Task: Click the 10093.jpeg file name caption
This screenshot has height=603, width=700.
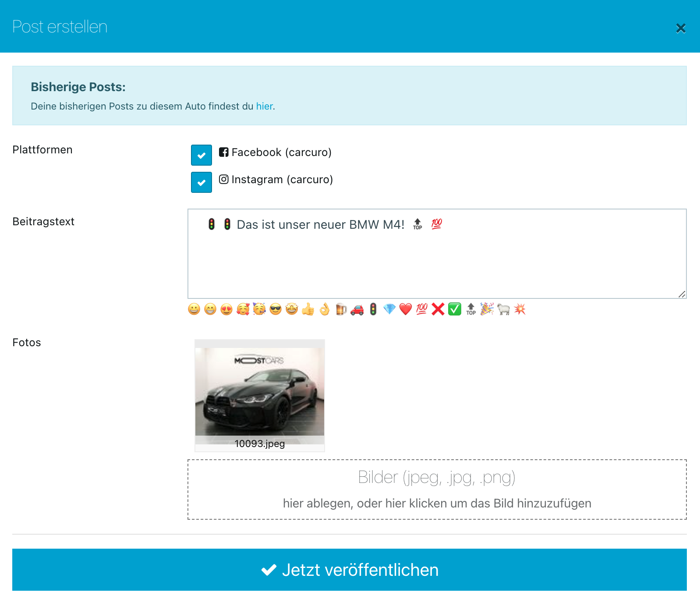Action: click(260, 443)
